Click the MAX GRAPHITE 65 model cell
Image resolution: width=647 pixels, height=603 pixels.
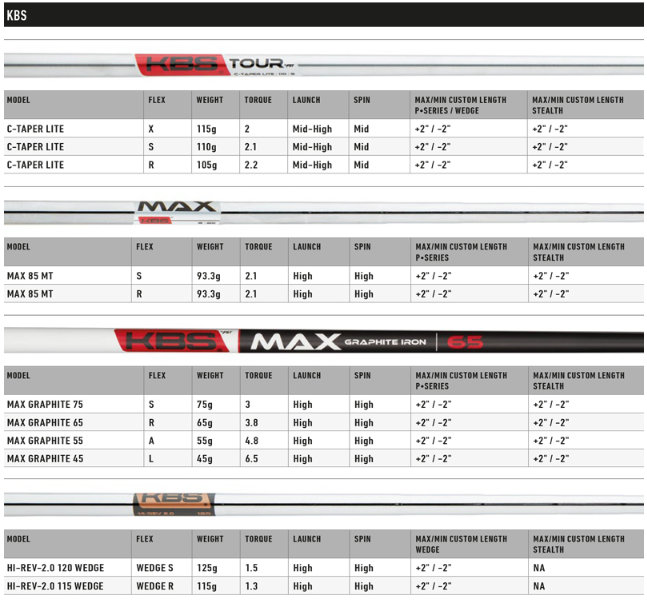[x=48, y=423]
